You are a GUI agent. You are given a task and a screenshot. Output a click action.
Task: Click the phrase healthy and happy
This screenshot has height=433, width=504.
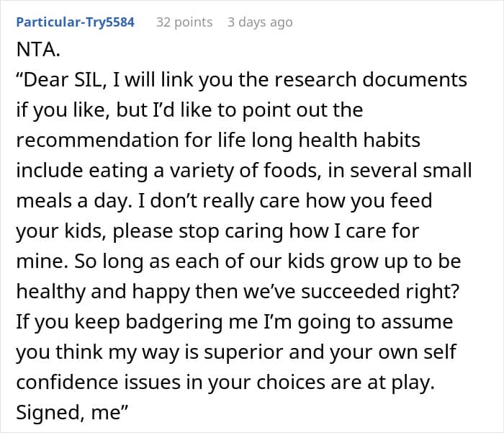coord(103,292)
